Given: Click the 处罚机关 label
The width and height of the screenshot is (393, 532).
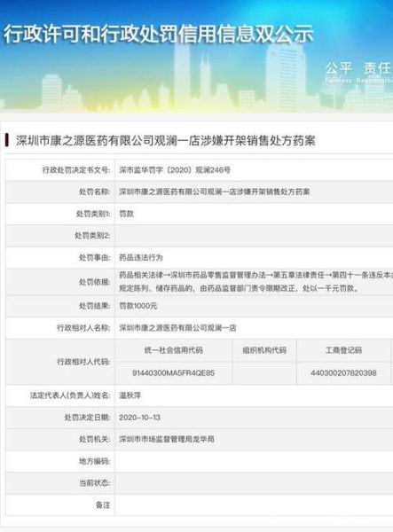Looking at the screenshot, I should [x=94, y=440].
